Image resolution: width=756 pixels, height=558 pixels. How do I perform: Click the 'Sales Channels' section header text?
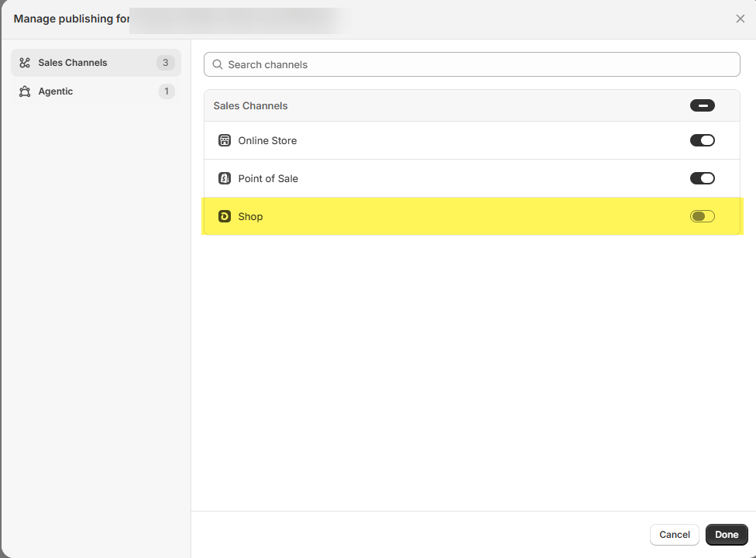(x=250, y=106)
